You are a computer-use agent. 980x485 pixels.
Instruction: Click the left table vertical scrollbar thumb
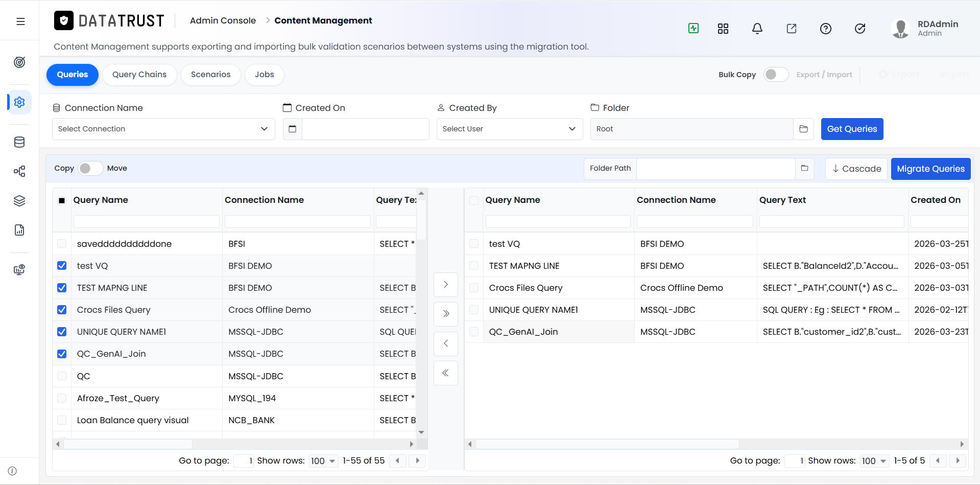pos(421,220)
